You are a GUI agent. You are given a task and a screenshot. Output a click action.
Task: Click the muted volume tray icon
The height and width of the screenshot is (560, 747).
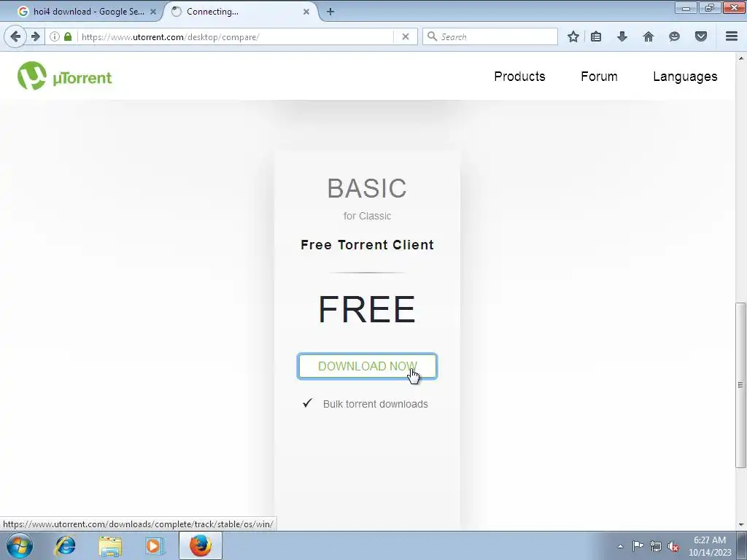click(673, 546)
